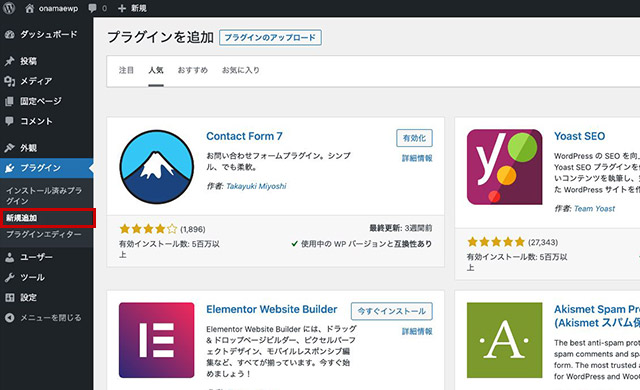Open the Contact Form 7 title link
Viewport: 640px width, 390px height.
point(244,136)
